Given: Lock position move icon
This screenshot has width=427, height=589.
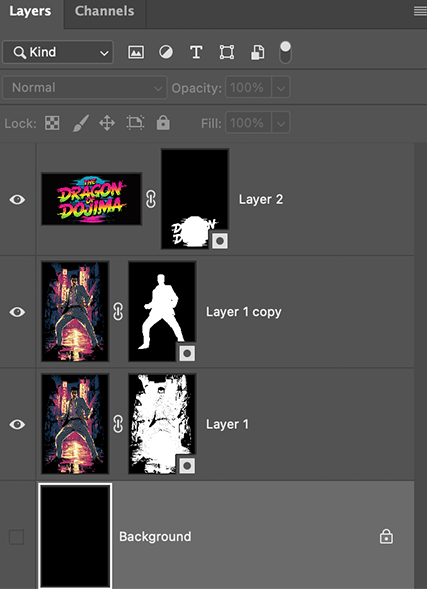Looking at the screenshot, I should 107,123.
